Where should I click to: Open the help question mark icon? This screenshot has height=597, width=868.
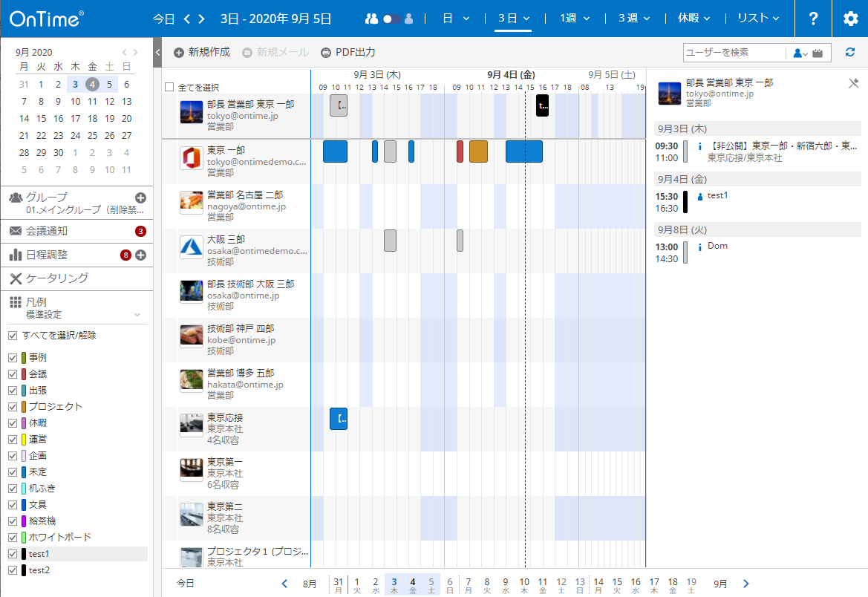[812, 19]
